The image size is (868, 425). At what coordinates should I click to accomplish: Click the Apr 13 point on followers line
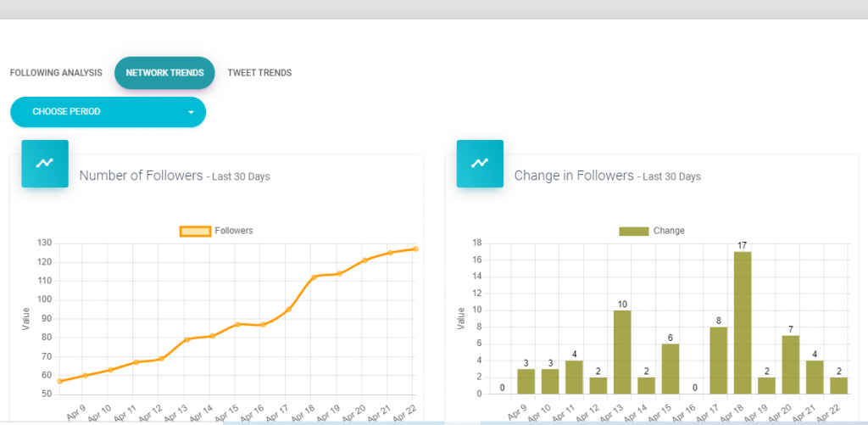(186, 339)
